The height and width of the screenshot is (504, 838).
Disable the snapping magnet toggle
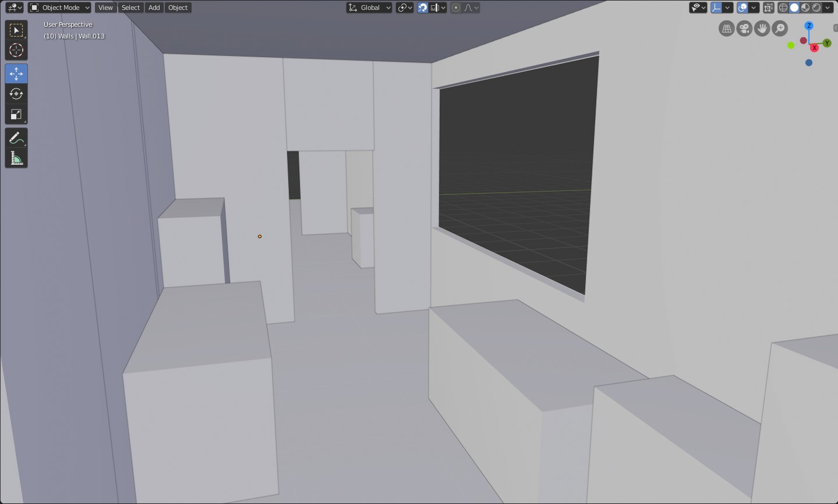coord(423,8)
